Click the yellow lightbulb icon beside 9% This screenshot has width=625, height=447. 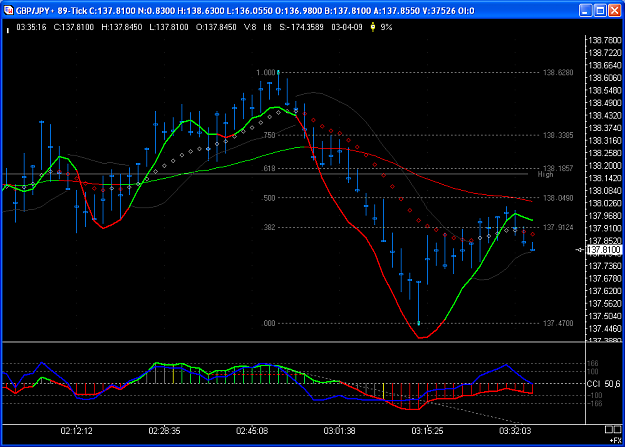373,27
